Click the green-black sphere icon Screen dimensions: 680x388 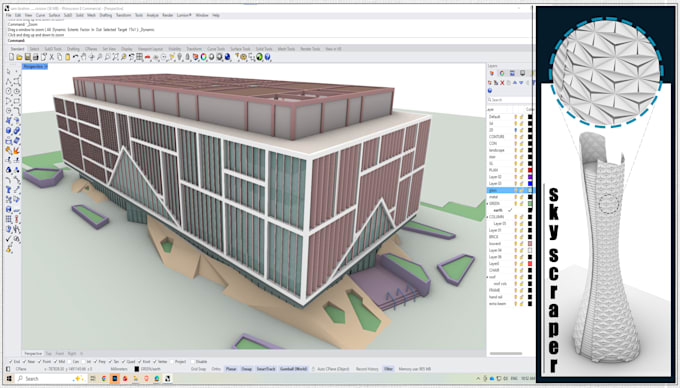click(x=259, y=57)
